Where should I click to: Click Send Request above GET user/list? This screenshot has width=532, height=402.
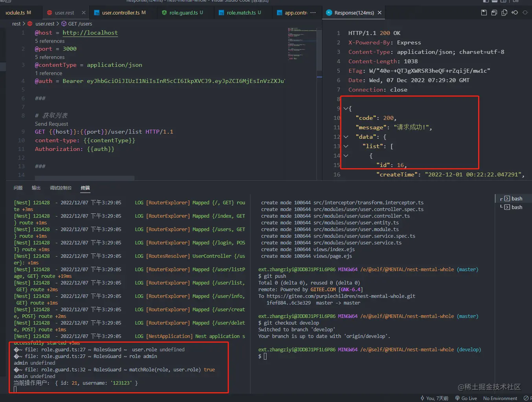[x=52, y=124]
